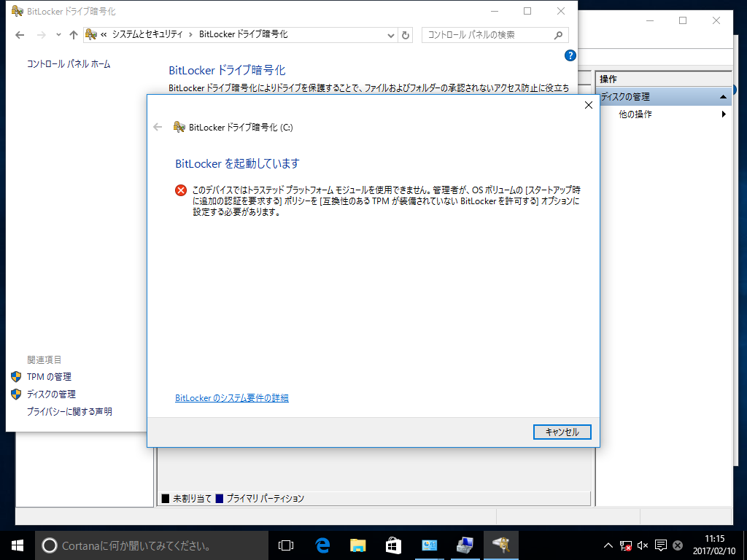Click the shield icon beside TPM の管理
747x560 pixels.
tap(16, 377)
